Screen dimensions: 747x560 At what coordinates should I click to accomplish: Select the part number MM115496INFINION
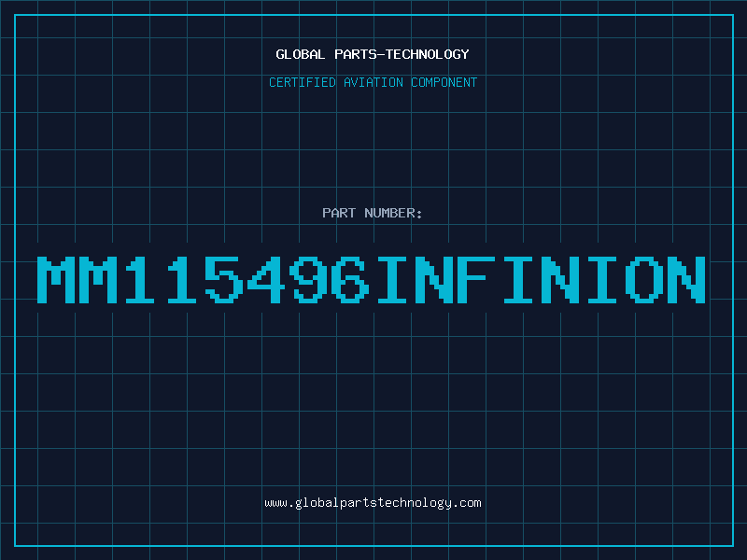(371, 279)
